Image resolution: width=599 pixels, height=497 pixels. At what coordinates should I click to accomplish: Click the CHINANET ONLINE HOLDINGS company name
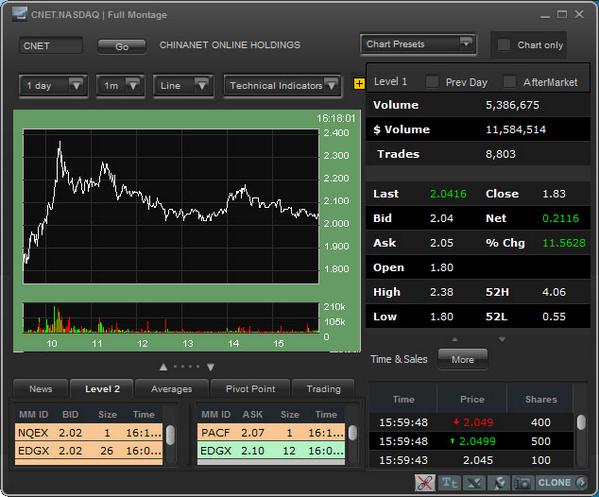pos(230,45)
